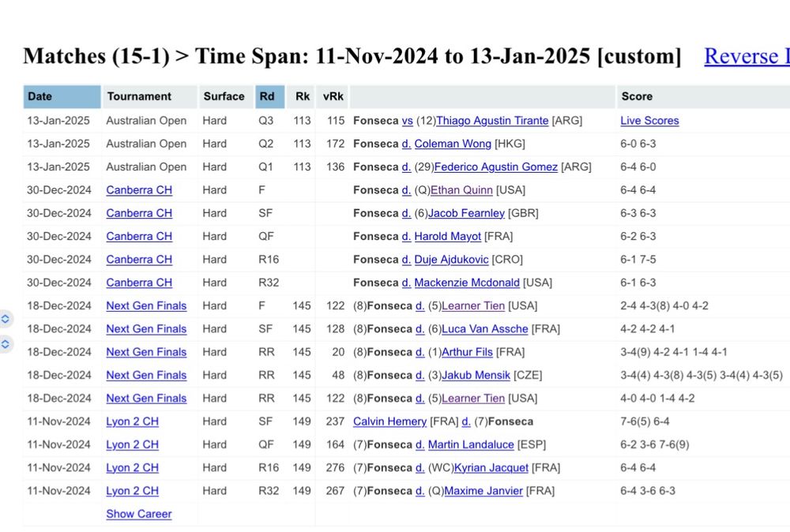Open Thiago Agustin Tirante's player link
Screen dimensions: 790x532
click(x=492, y=121)
